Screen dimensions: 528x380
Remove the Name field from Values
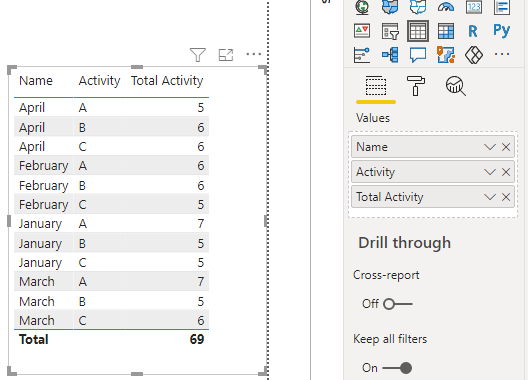[x=506, y=147]
